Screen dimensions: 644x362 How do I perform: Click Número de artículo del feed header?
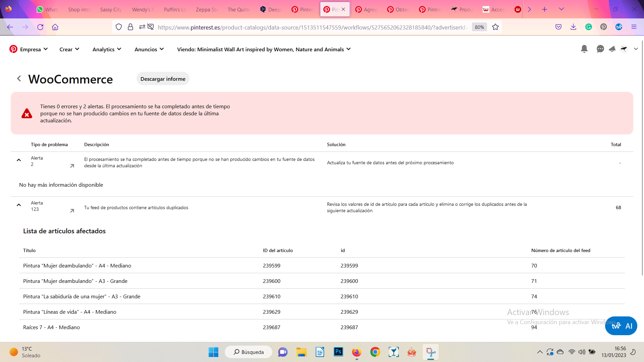pyautogui.click(x=561, y=250)
